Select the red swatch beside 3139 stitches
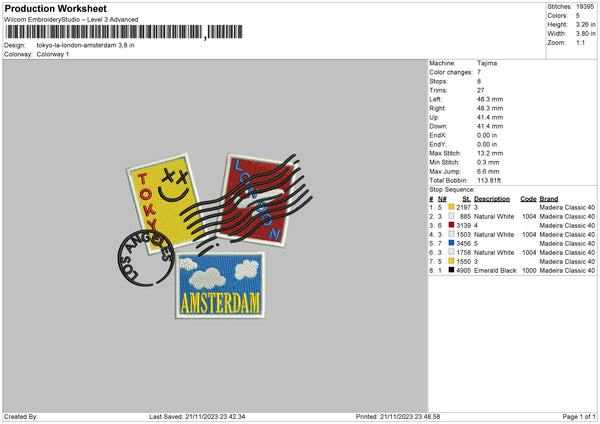Viewport: 600px width, 424px height. tap(451, 225)
